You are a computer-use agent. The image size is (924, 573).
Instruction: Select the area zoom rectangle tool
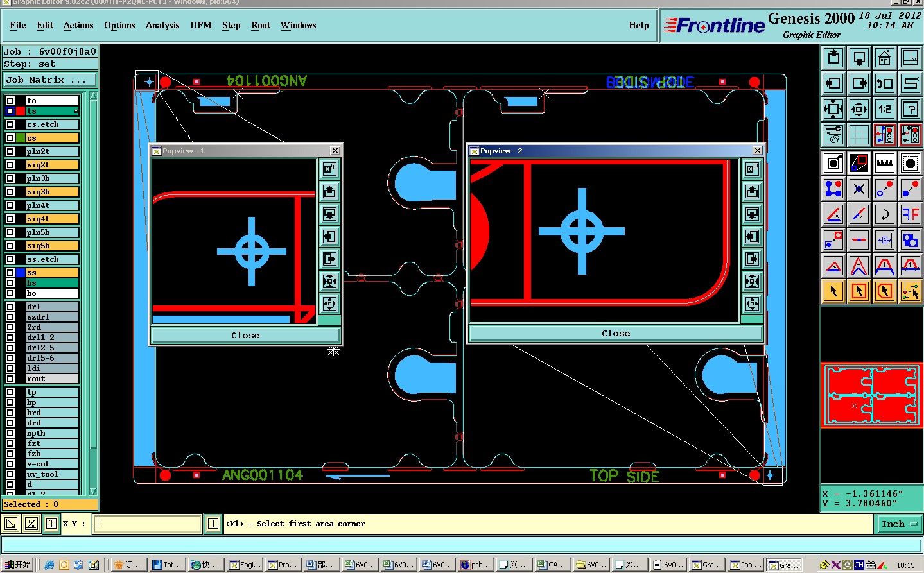click(859, 163)
